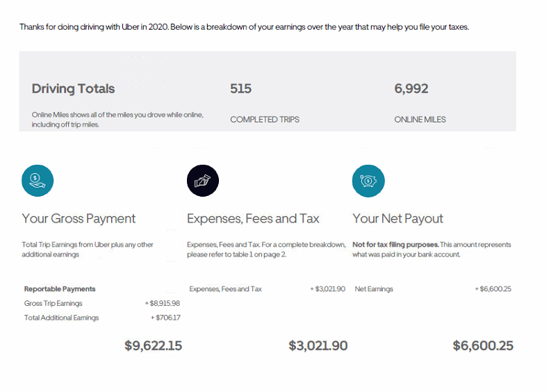Click the Gross Payment hand-with-coin icon
This screenshot has width=549, height=392.
point(38,181)
